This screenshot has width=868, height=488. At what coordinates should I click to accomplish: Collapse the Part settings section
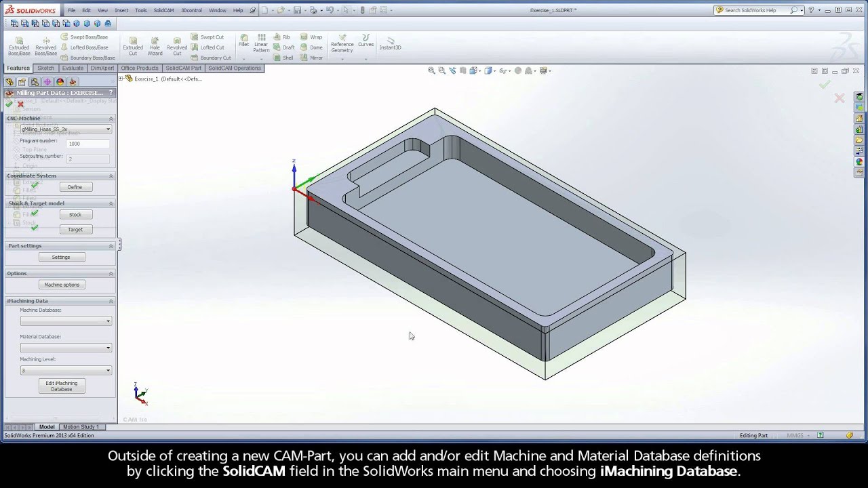click(x=111, y=246)
